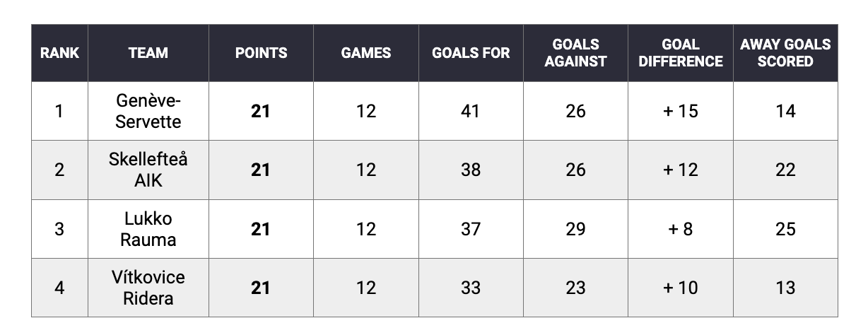
Task: Select Vítkovice Ridera's +10 goal difference
Action: pos(680,288)
